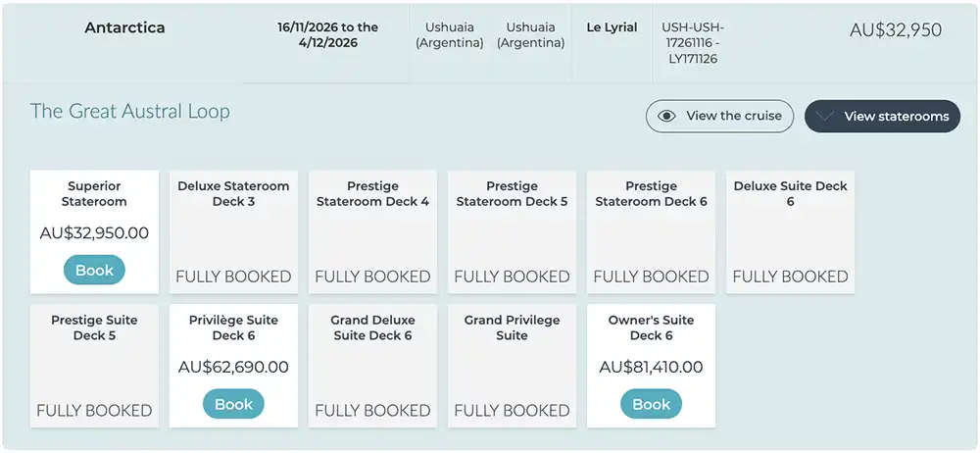Click the eye icon beside View the cruise
Screen dimensions: 980x453
(667, 116)
